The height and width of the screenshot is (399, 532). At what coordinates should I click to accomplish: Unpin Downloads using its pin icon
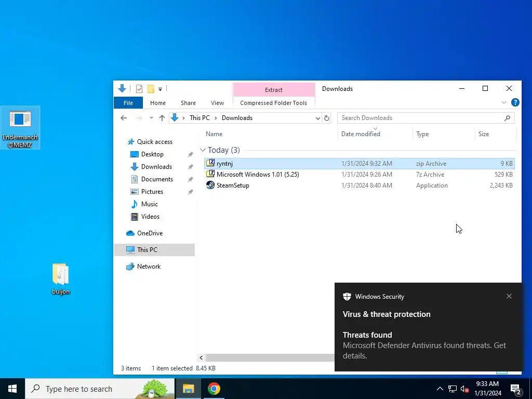tap(190, 167)
